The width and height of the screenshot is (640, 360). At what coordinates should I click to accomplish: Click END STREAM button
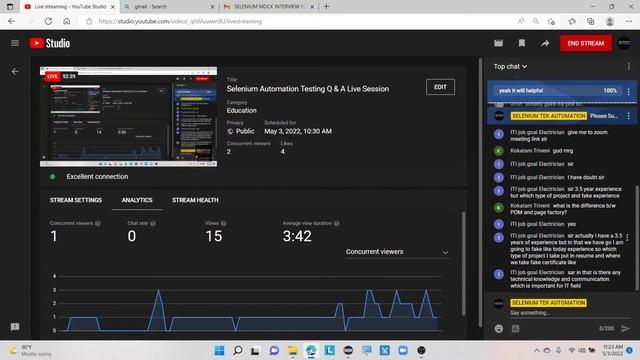(586, 43)
